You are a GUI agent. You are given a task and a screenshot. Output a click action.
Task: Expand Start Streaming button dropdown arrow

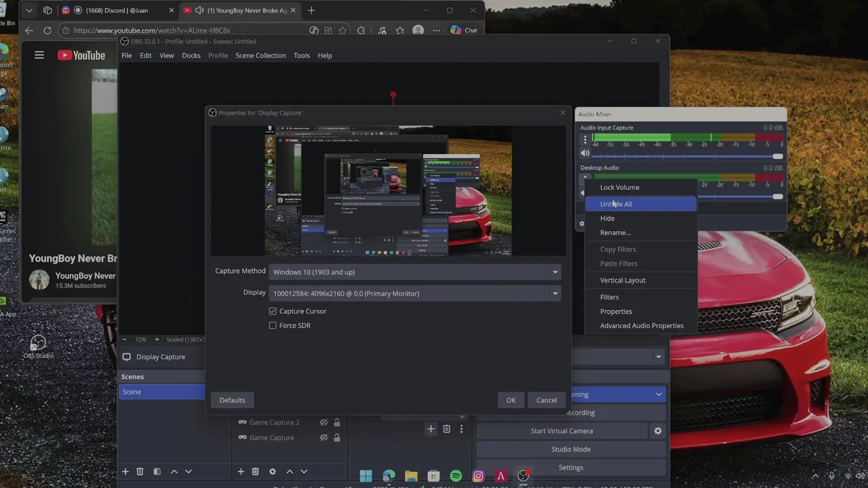(x=658, y=394)
